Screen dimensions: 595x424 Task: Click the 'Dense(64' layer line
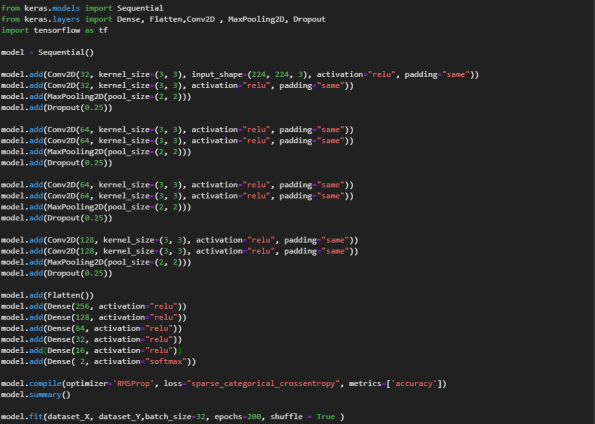pyautogui.click(x=91, y=328)
